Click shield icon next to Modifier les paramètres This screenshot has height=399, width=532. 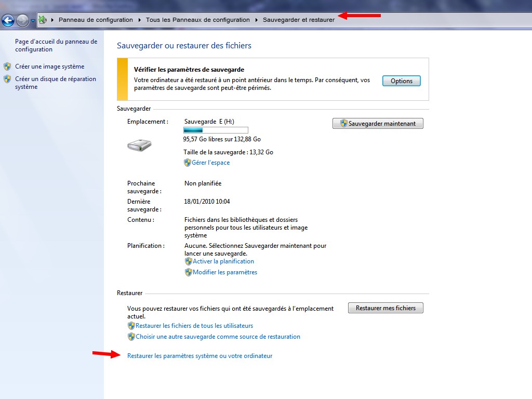[x=188, y=272]
